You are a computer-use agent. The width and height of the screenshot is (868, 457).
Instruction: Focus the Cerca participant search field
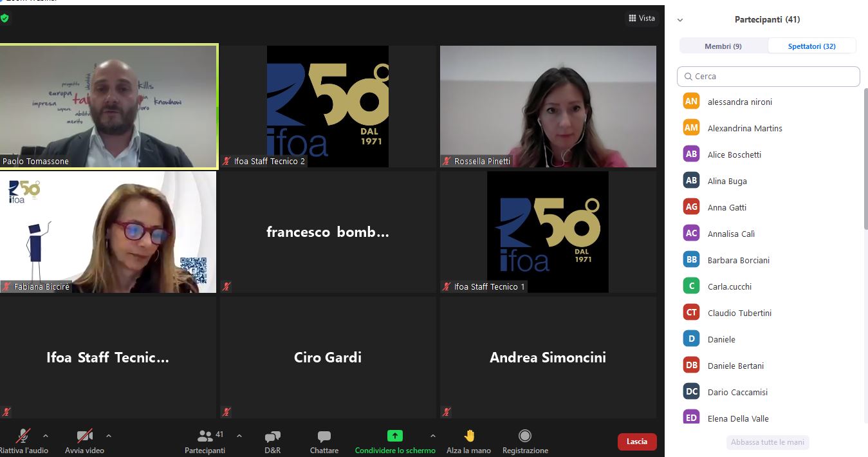[x=768, y=76]
